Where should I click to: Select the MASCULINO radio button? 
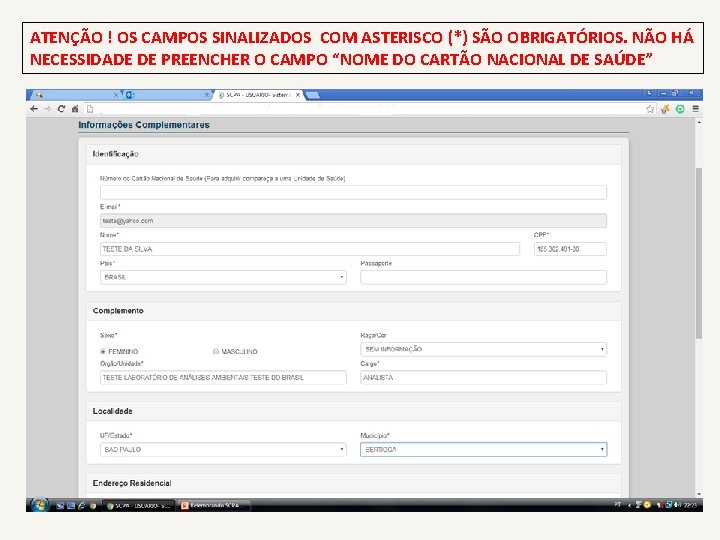(x=216, y=351)
